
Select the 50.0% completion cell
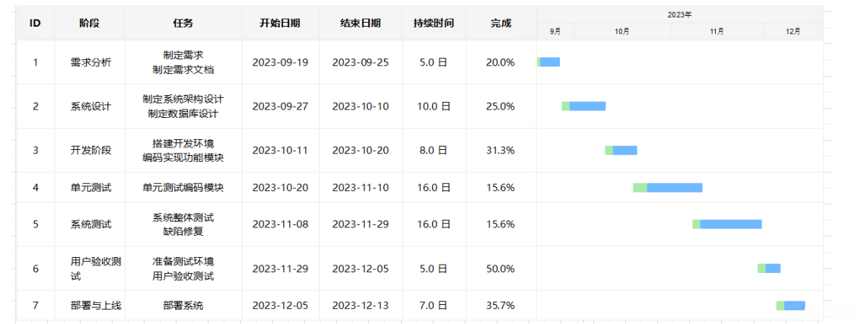point(501,268)
